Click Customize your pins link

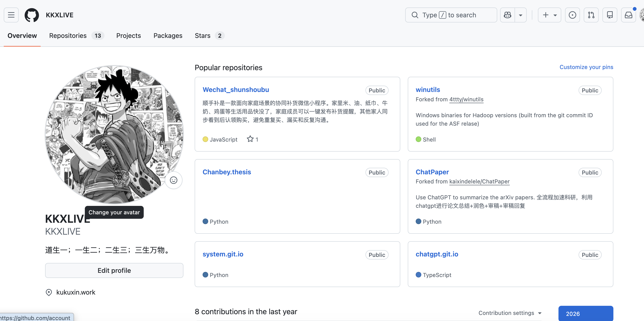pos(586,67)
